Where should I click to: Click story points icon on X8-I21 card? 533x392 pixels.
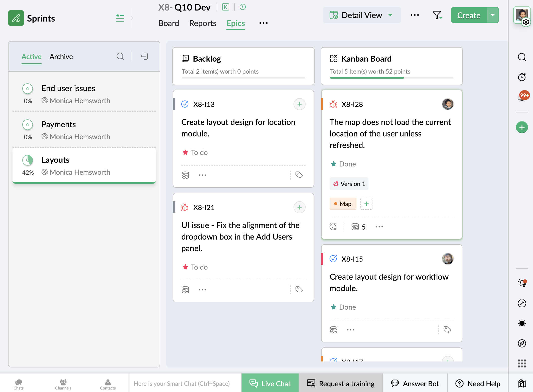pos(185,290)
